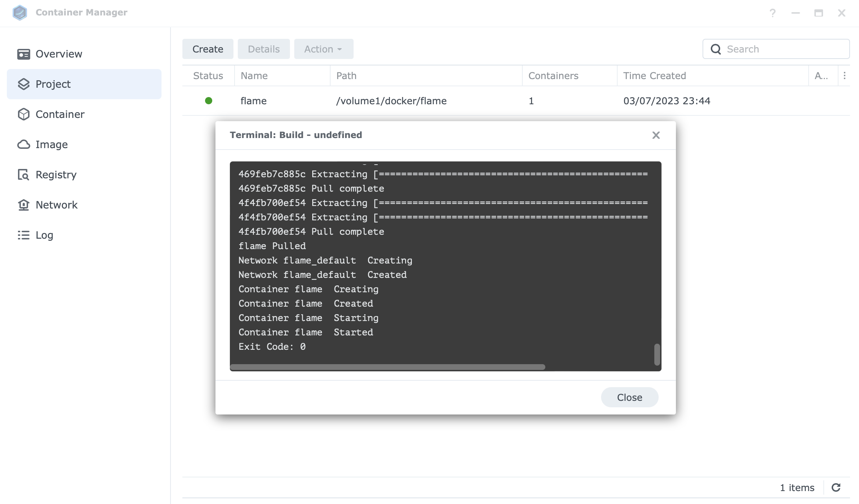Sort by the Path column header
Image resolution: width=859 pixels, height=504 pixels.
[426, 75]
